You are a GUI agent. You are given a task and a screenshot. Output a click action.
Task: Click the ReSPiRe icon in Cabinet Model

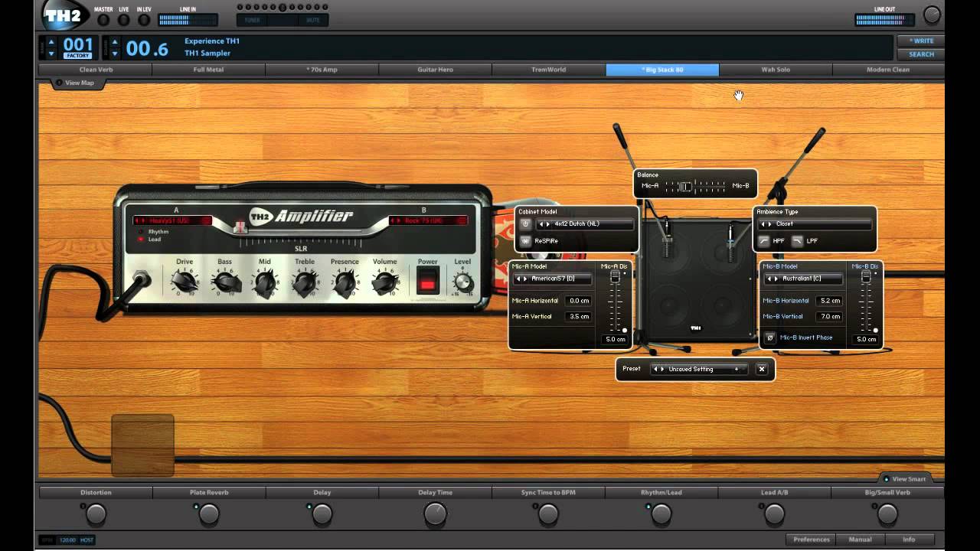[x=525, y=240]
